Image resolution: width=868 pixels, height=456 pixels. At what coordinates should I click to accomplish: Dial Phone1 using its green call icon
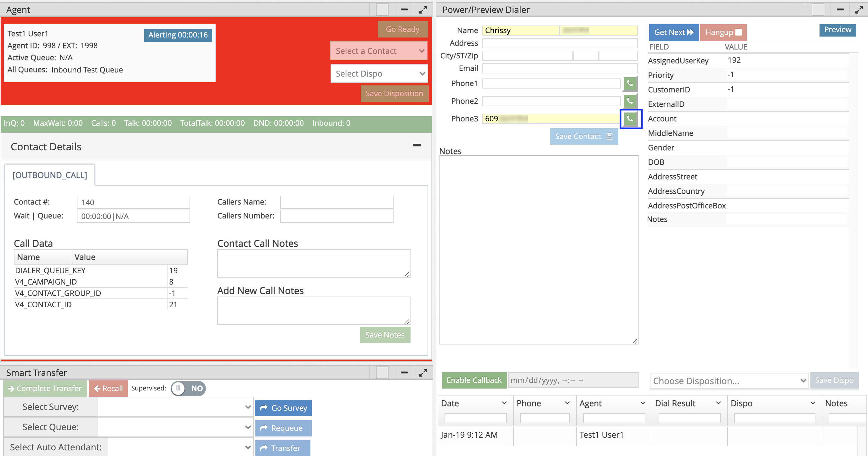tap(630, 84)
